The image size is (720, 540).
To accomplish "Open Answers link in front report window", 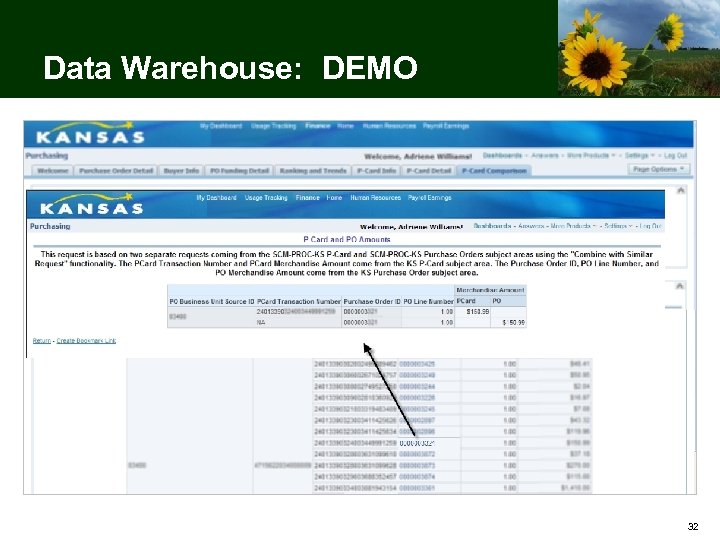I will tap(531, 226).
